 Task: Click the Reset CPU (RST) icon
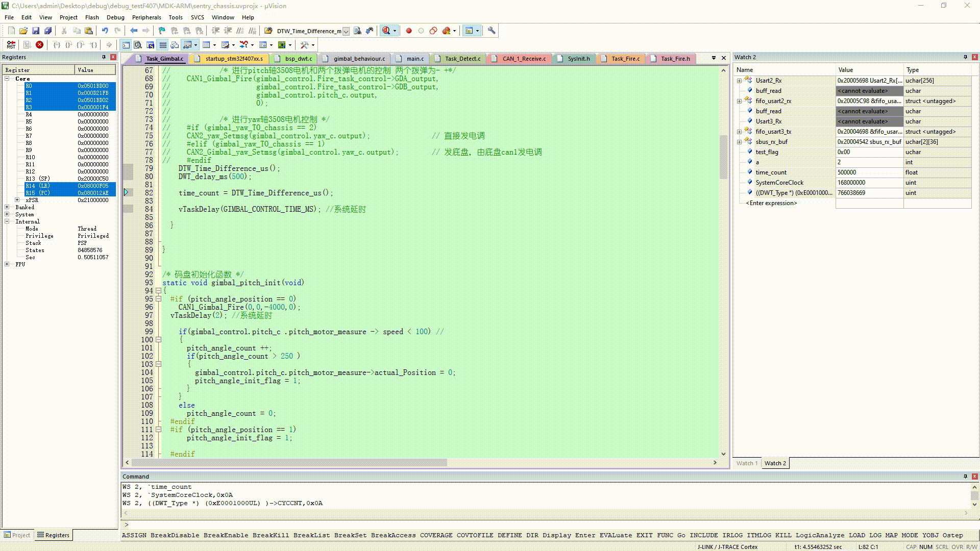tap(11, 45)
